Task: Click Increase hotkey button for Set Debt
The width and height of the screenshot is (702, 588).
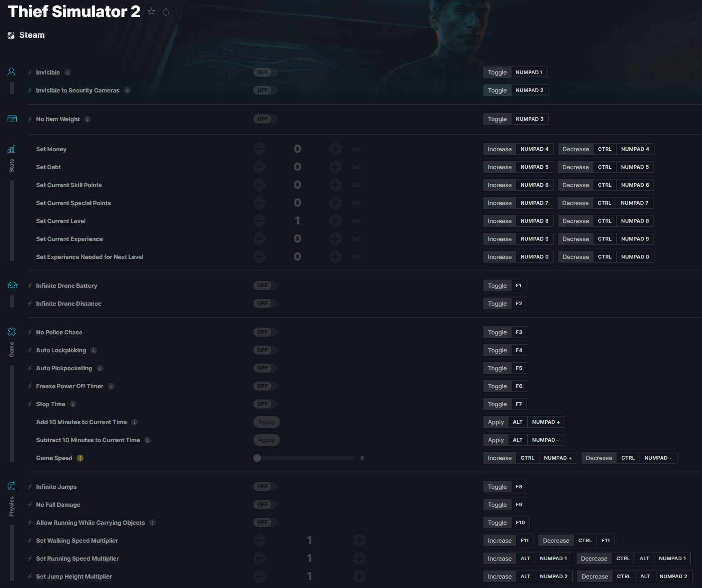Action: click(x=499, y=167)
